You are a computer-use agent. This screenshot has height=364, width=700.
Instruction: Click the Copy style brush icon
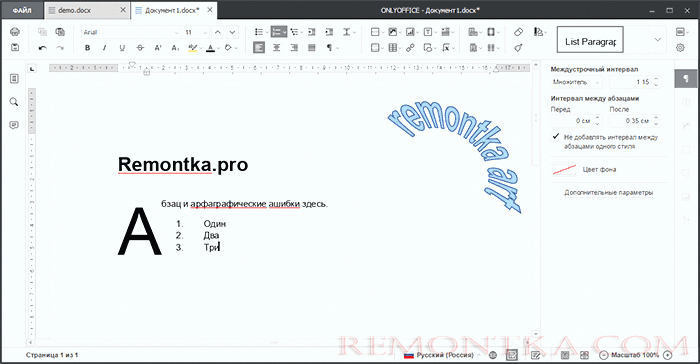518,48
